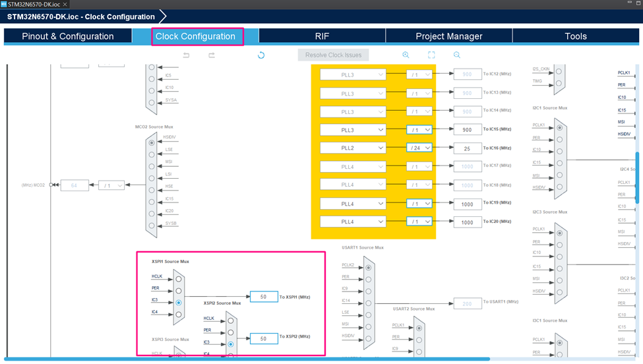Select IC3 in XSPI2 Source Mux
Screen dimensions: 643x364
click(230, 344)
